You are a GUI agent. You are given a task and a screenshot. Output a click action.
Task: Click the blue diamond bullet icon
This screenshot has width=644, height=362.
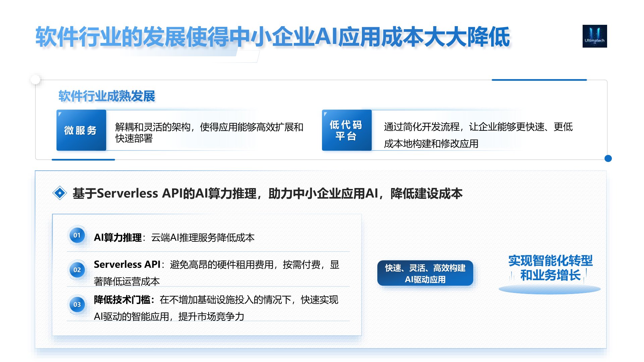click(x=60, y=193)
